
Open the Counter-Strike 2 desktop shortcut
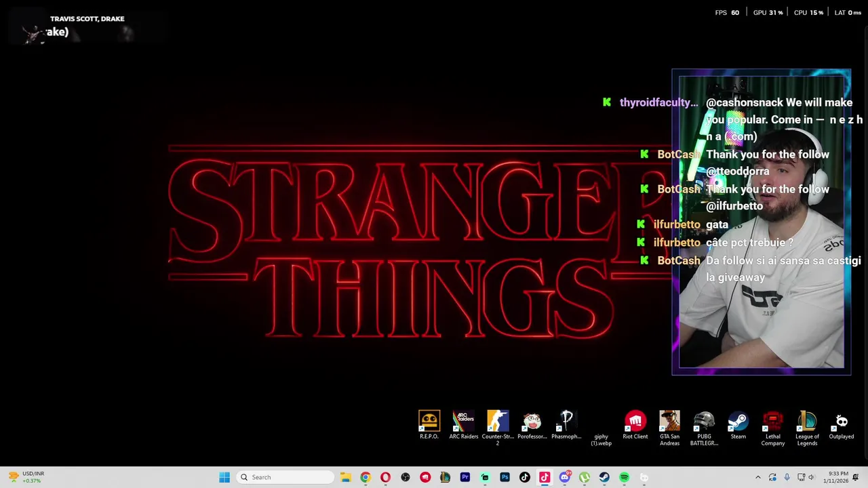click(498, 428)
